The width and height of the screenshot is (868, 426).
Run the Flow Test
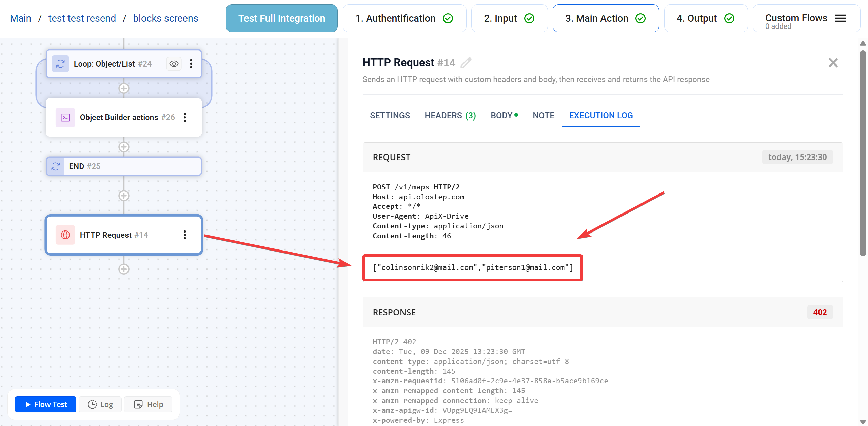click(45, 404)
